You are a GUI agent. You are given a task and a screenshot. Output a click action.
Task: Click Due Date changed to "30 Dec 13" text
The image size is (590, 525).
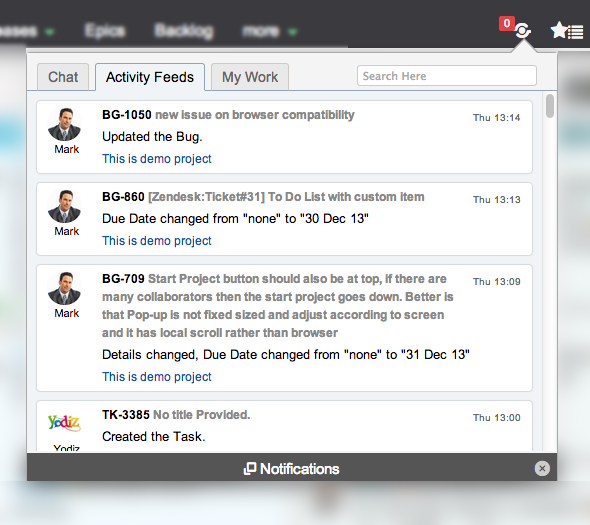[x=235, y=219]
